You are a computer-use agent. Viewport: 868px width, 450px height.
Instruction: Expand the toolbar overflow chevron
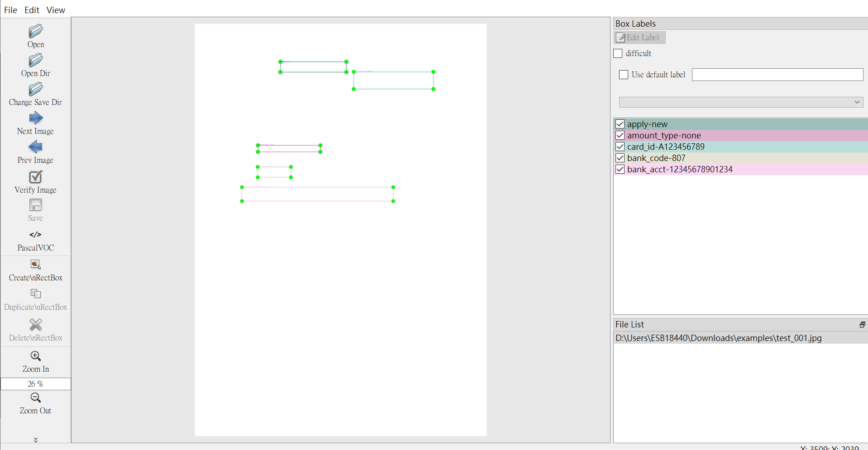point(36,440)
